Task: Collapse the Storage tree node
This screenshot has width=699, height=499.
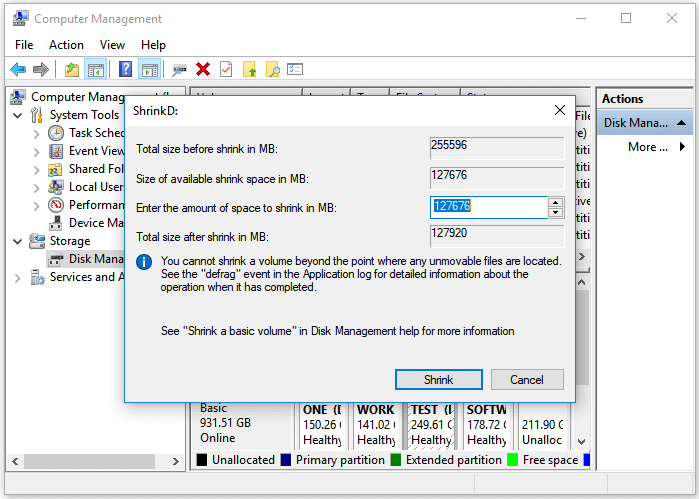Action: pos(18,241)
